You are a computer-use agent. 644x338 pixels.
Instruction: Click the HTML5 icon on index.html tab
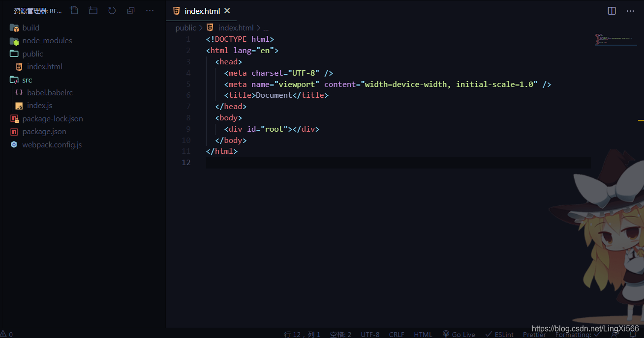[x=176, y=11]
